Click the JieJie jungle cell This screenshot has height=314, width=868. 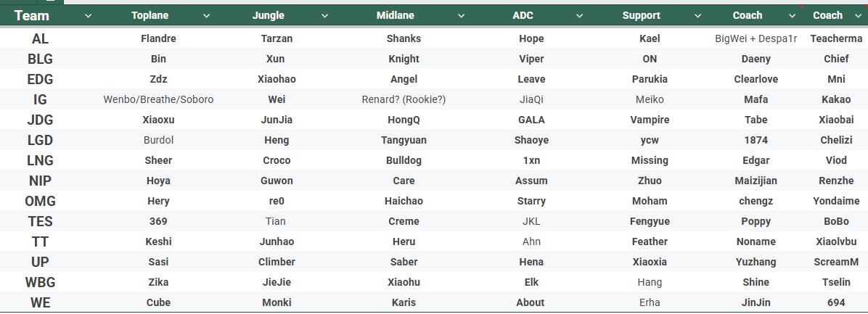[x=277, y=282]
